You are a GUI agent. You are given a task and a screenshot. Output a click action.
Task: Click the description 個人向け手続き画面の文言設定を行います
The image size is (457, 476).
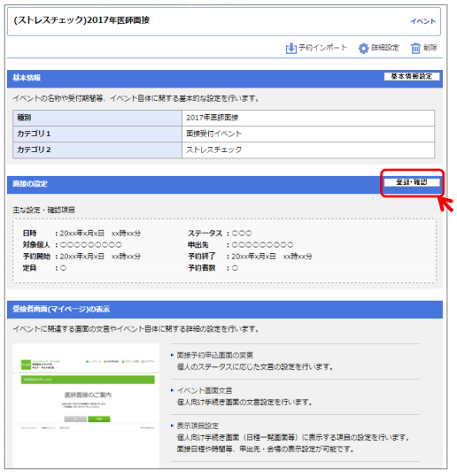tap(244, 403)
